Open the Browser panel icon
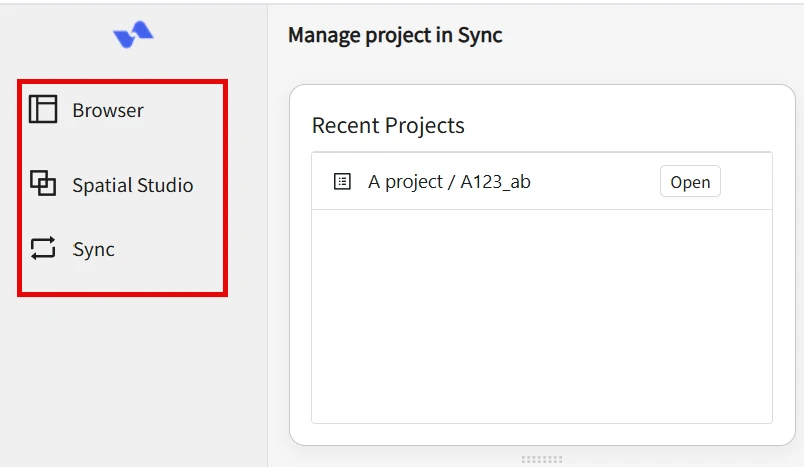Image resolution: width=804 pixels, height=467 pixels. (43, 109)
